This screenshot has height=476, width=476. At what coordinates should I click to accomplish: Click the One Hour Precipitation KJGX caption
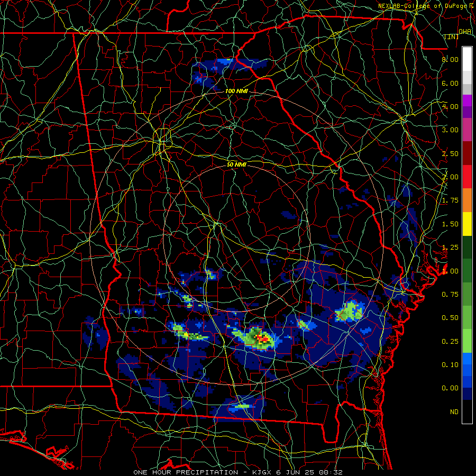click(x=237, y=472)
